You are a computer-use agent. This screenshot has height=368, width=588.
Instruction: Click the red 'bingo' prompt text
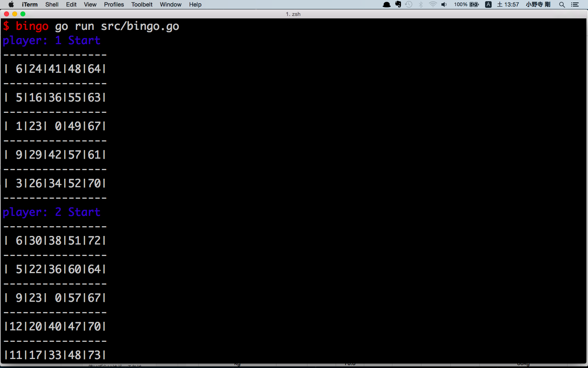[32, 26]
